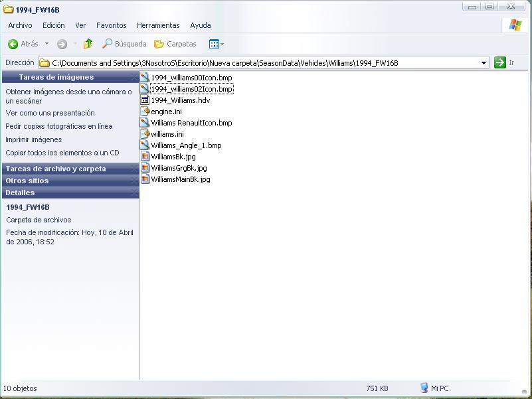Viewport: 532px width, 399px height.
Task: Toggle the Carpetas folder pane
Action: (175, 44)
